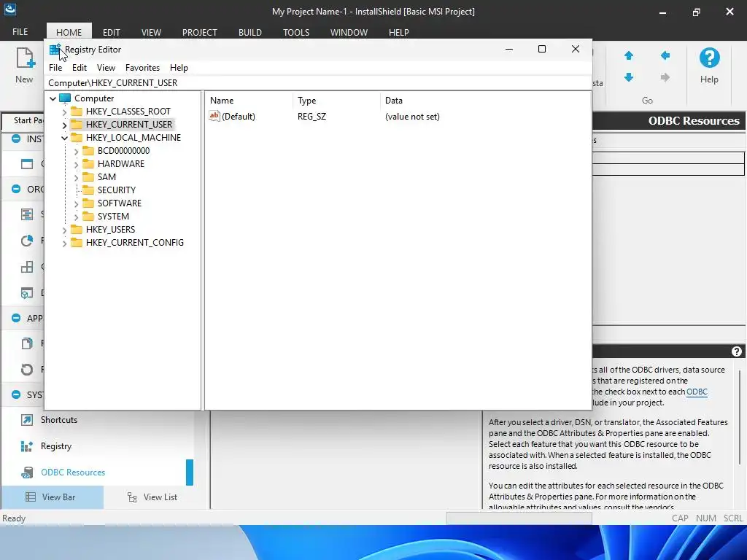
Task: Expand the HARDWARE key
Action: pos(76,164)
